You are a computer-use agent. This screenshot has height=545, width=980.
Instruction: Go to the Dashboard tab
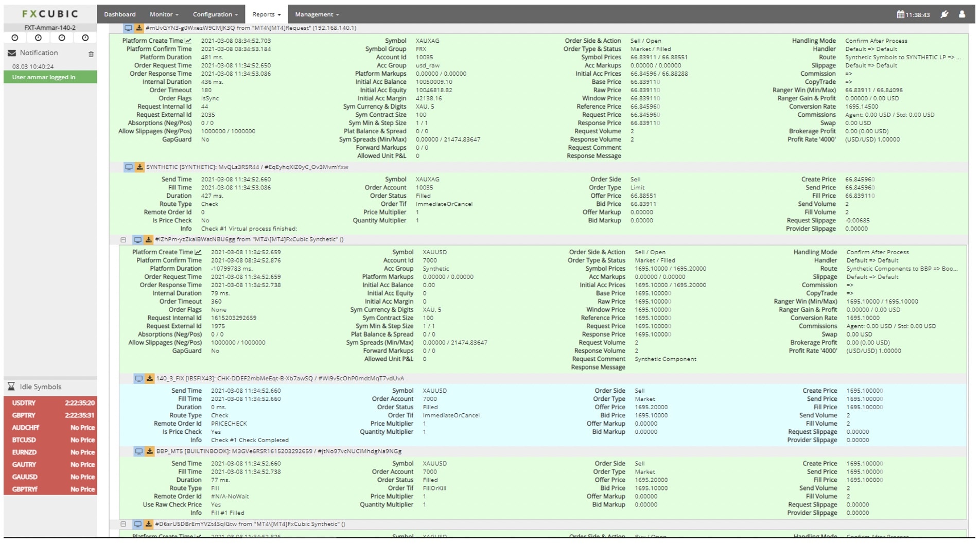pos(120,14)
